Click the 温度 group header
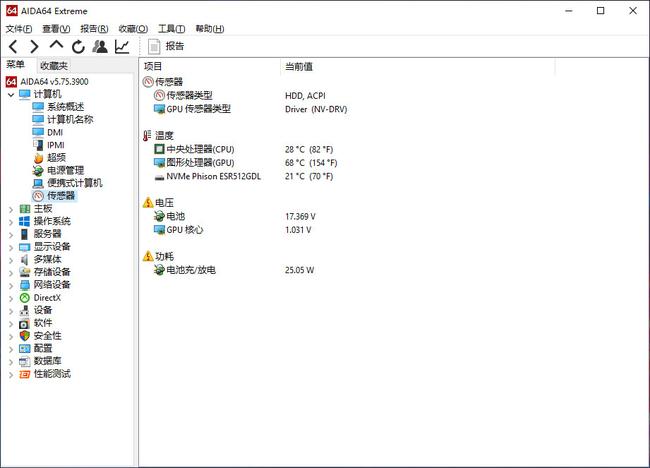This screenshot has height=468, width=650. (158, 136)
